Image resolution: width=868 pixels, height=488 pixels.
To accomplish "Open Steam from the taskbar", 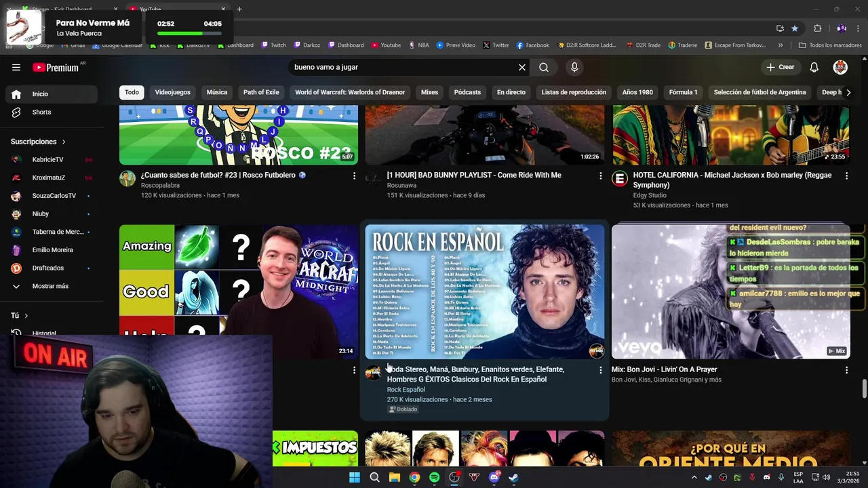I will coord(514,477).
